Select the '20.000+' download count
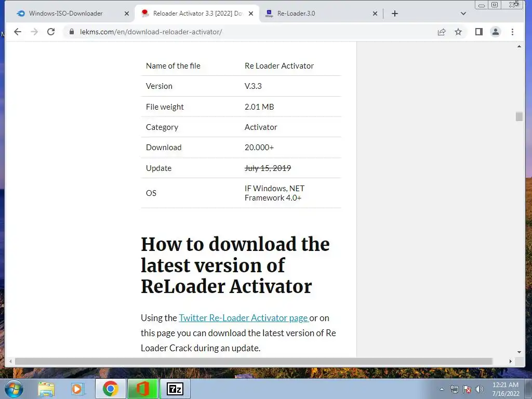This screenshot has height=399, width=532. coord(259,148)
